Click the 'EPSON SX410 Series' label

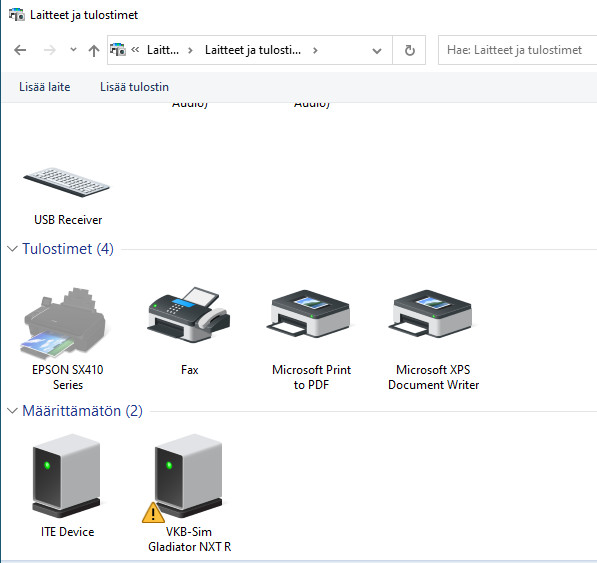tap(68, 377)
